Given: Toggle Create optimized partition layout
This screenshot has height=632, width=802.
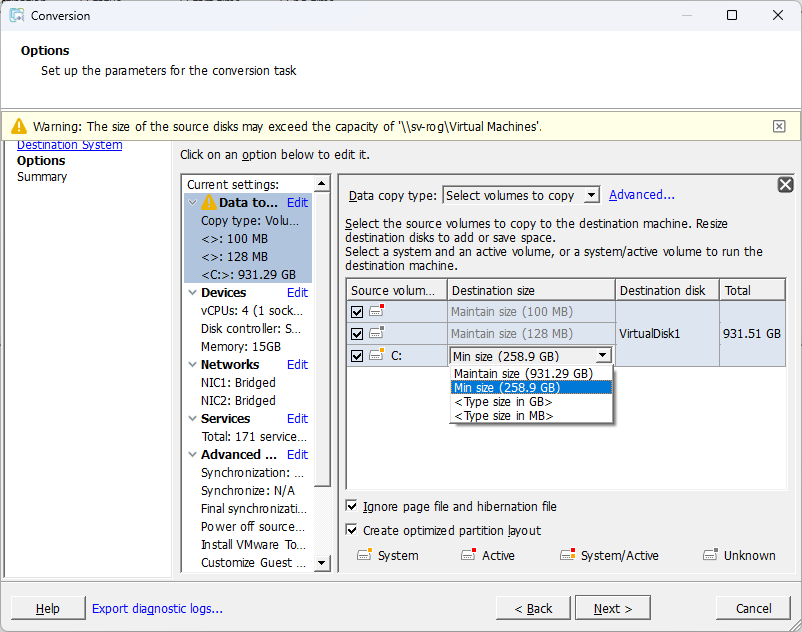Looking at the screenshot, I should tap(351, 530).
